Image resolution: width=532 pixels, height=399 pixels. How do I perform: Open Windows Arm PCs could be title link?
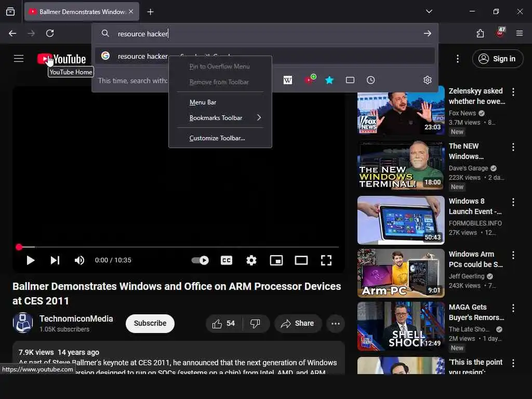(476, 259)
